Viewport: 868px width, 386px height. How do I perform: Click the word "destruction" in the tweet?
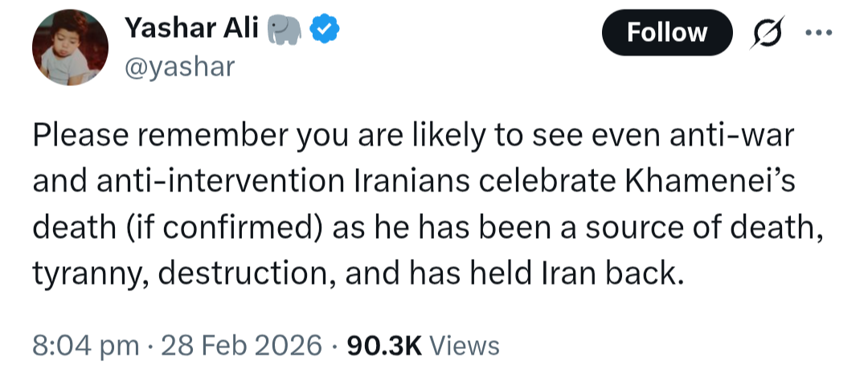(245, 274)
